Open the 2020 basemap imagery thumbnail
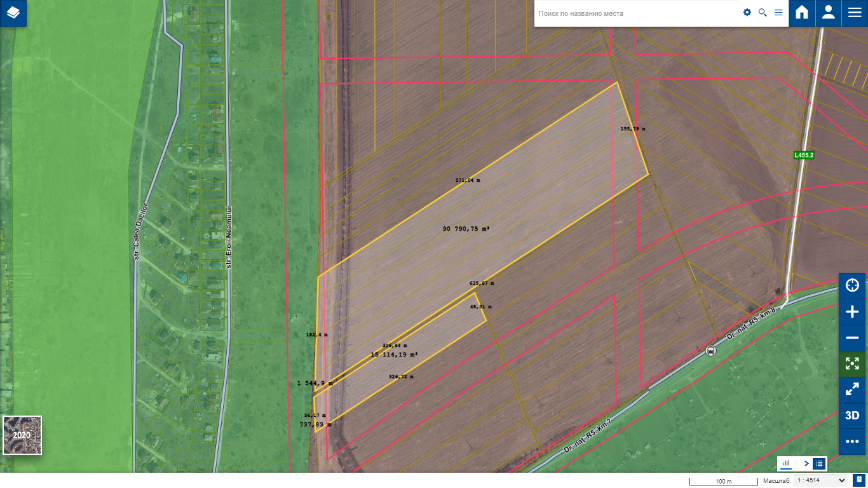 (x=22, y=435)
